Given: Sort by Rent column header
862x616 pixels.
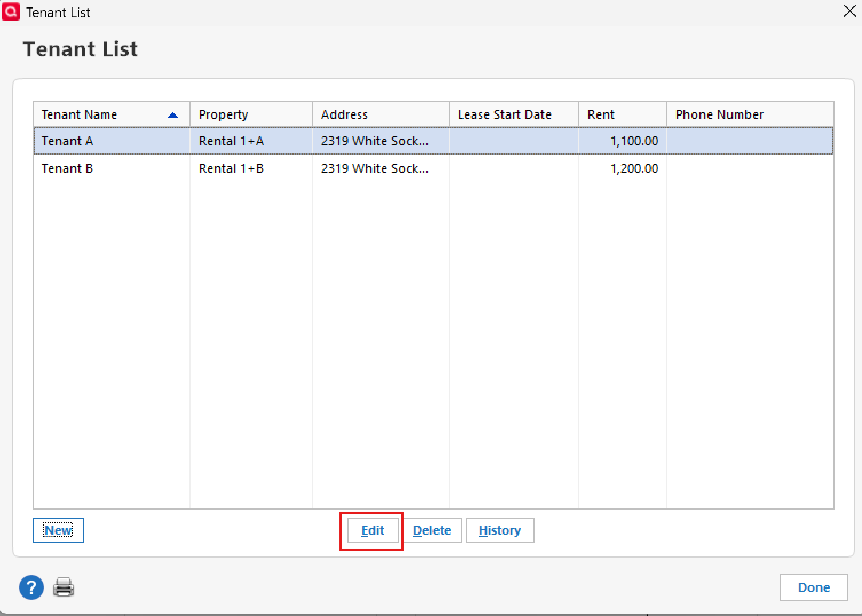Looking at the screenshot, I should [623, 114].
